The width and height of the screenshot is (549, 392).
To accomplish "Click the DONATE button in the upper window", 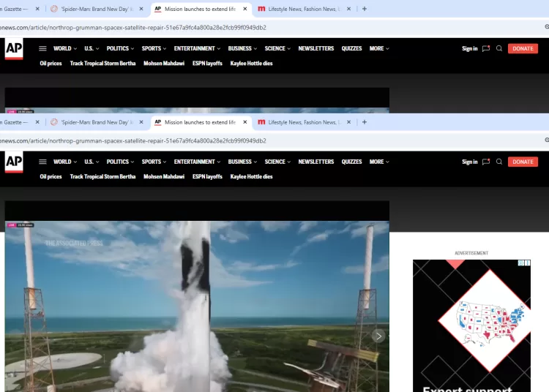I will click(523, 48).
